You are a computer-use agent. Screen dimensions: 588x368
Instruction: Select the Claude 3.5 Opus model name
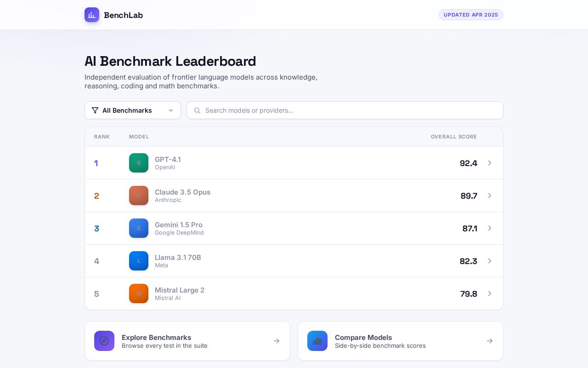[182, 192]
